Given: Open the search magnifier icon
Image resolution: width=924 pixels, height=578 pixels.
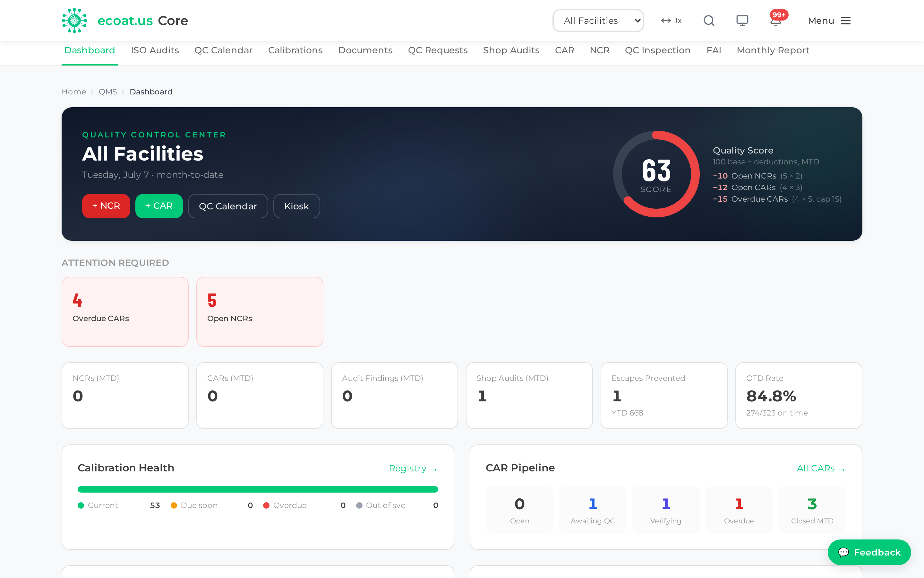Looking at the screenshot, I should (x=709, y=21).
